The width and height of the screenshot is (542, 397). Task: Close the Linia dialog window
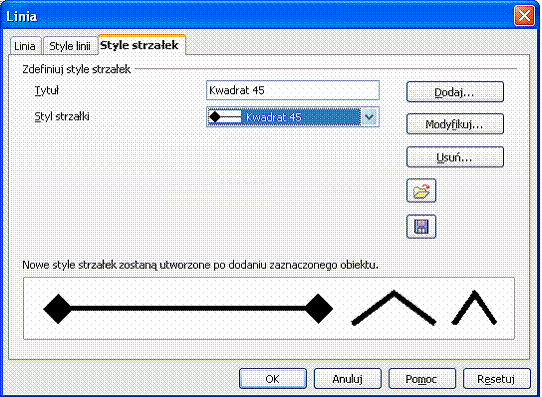pos(524,16)
